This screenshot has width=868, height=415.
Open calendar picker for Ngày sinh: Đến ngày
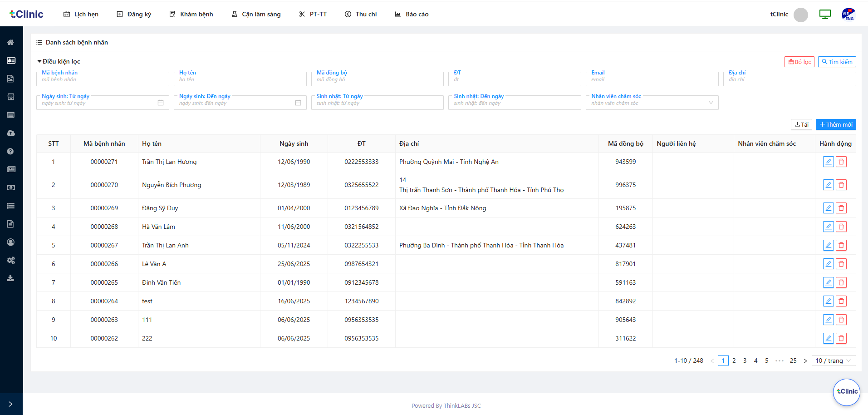point(298,103)
